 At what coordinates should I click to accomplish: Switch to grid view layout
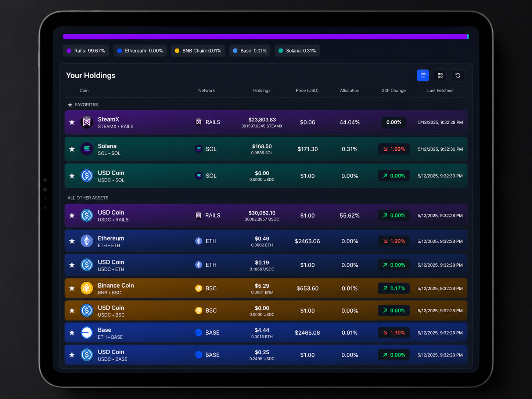[x=440, y=75]
